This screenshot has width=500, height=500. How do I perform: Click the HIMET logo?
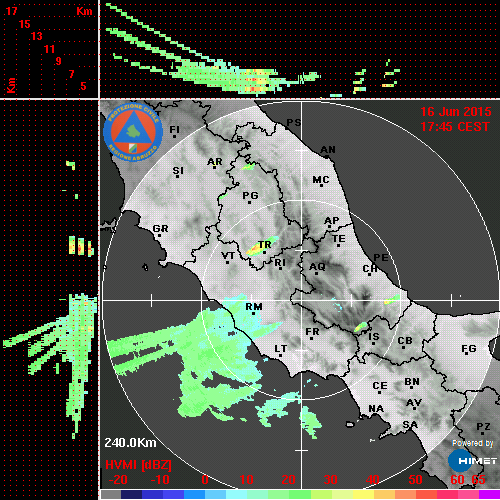point(473,461)
